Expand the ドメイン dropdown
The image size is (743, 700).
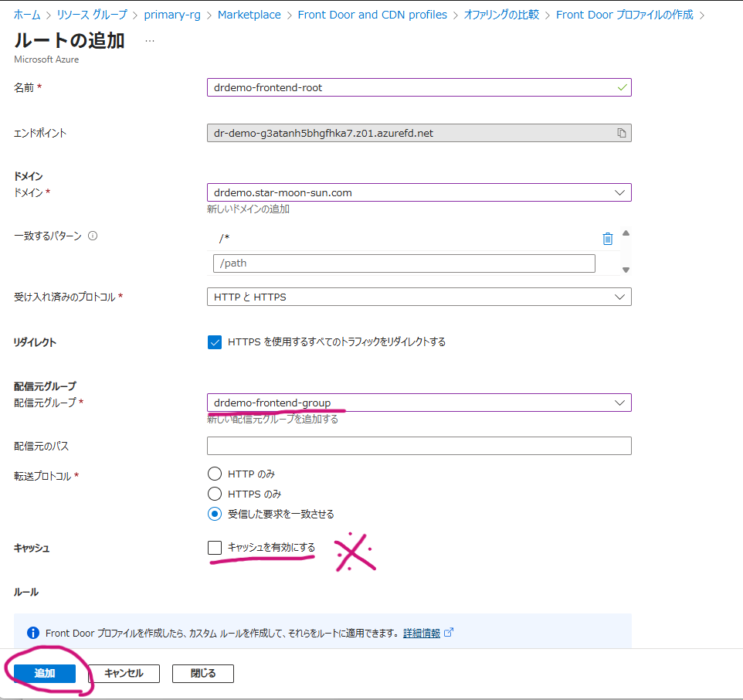[419, 192]
